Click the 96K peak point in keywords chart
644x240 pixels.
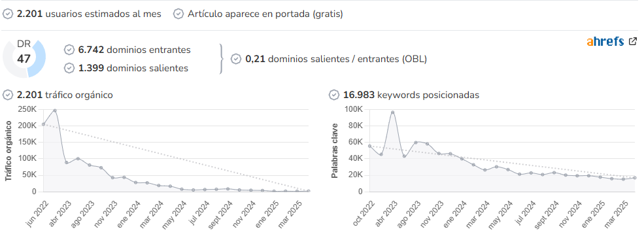coord(393,112)
